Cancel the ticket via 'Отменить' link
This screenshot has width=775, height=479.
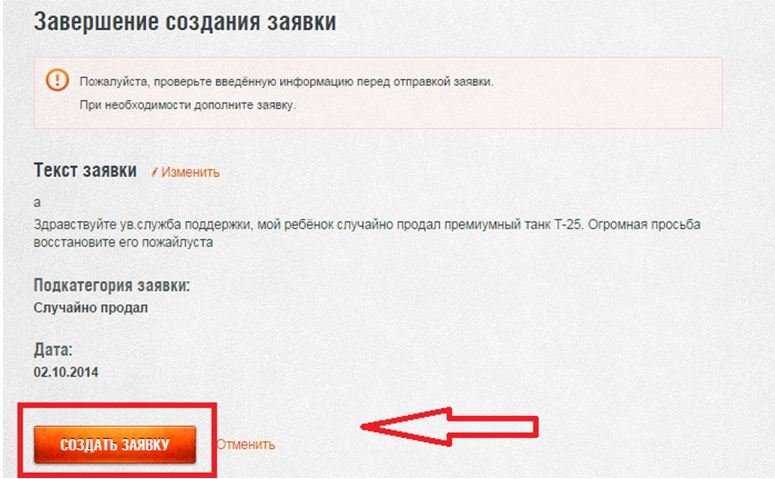point(246,444)
